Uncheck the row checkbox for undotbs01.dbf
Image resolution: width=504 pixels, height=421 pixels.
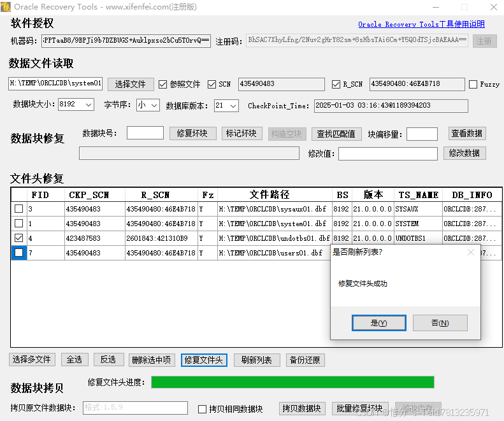pos(19,238)
